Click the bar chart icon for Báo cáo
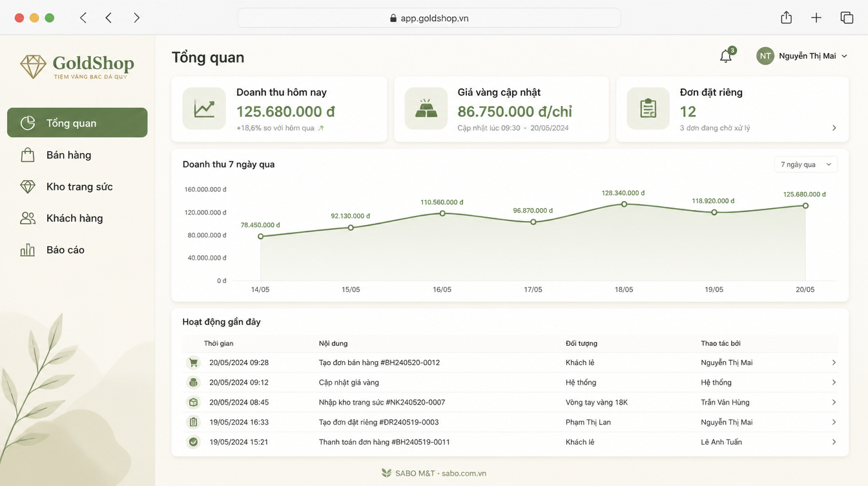 click(27, 250)
